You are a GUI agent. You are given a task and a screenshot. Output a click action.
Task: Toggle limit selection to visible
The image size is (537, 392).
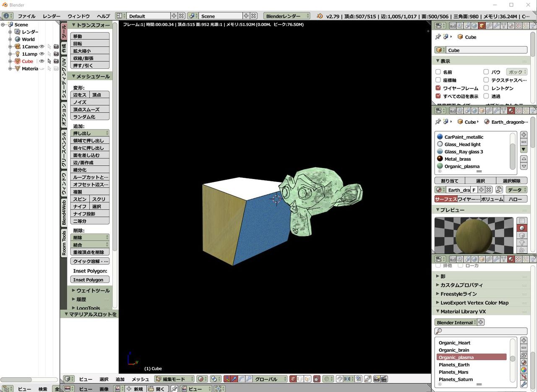(x=317, y=379)
